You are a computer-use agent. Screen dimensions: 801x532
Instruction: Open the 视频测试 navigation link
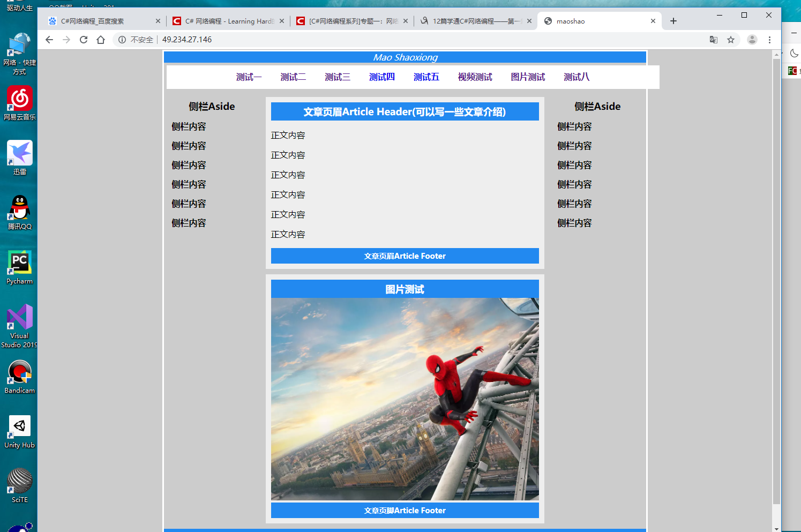pyautogui.click(x=475, y=77)
